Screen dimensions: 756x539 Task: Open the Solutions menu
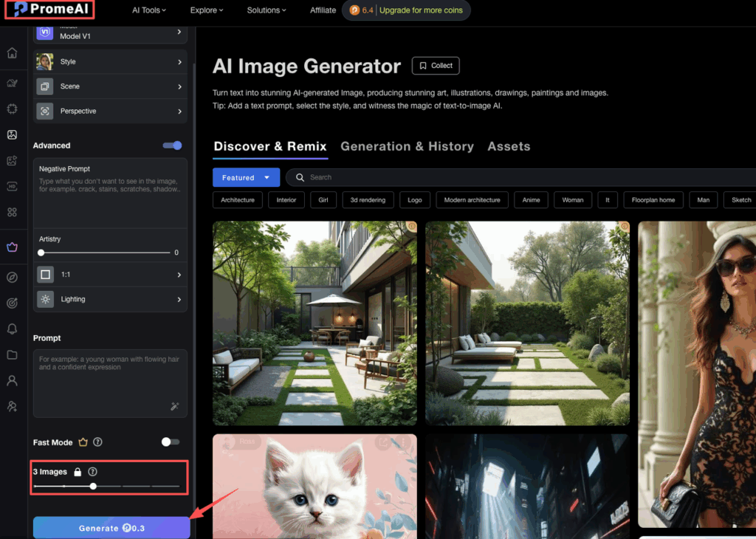[x=266, y=10]
